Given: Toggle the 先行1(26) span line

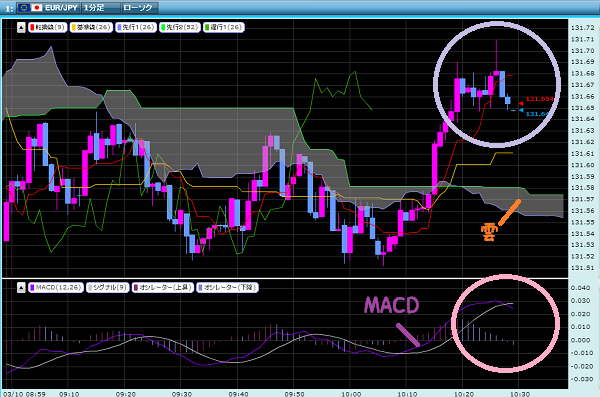Looking at the screenshot, I should click(136, 27).
